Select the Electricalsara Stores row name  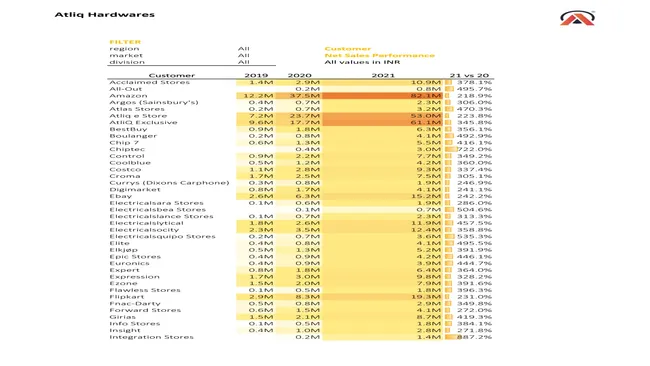pos(156,203)
